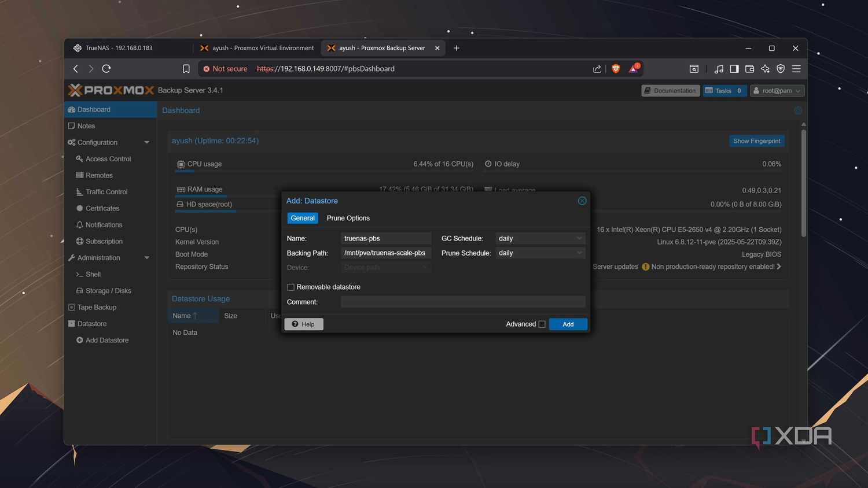Open the Documentation button
The image size is (868, 488).
click(x=670, y=91)
